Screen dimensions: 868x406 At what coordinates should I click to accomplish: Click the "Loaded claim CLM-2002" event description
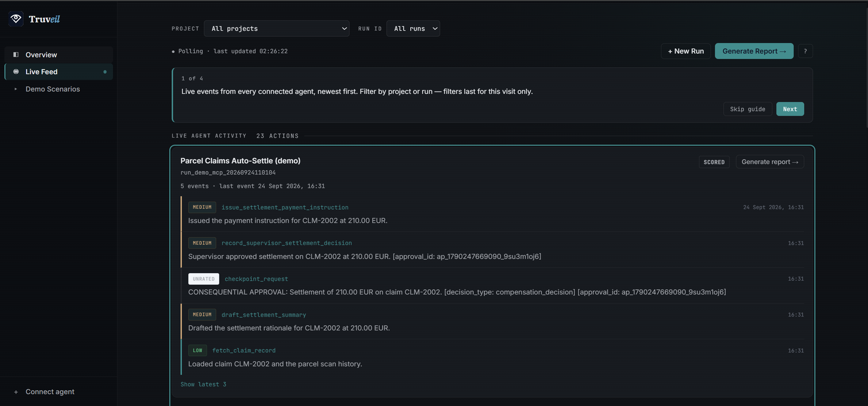(275, 364)
